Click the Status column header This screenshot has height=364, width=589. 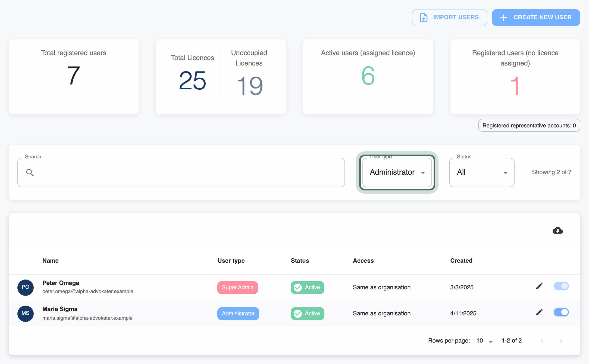300,261
